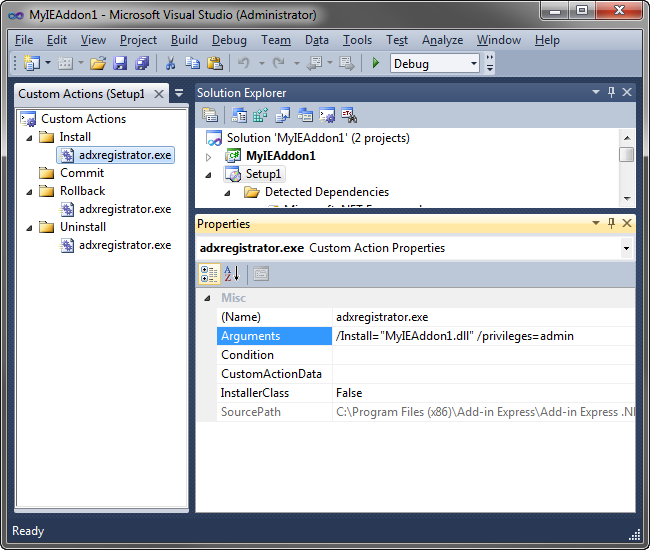The width and height of the screenshot is (650, 550).
Task: Click the Add New Item toolbar icon
Action: pyautogui.click(x=65, y=63)
